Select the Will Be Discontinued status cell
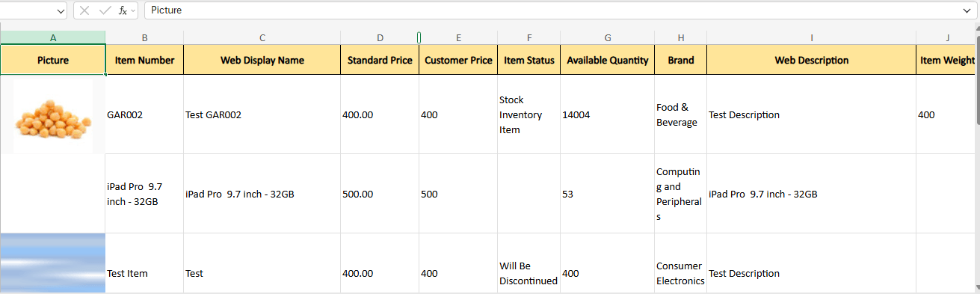Screen dimensions: 980x294 pyautogui.click(x=528, y=263)
